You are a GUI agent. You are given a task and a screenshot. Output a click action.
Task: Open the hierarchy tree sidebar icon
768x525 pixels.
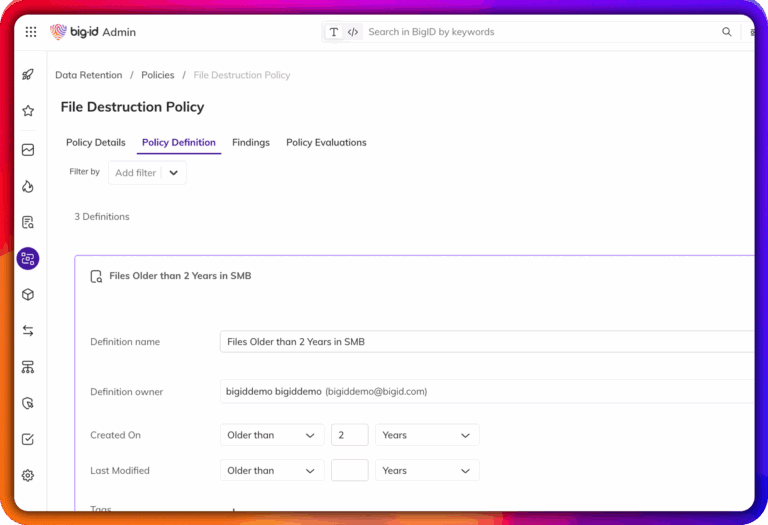pos(28,367)
